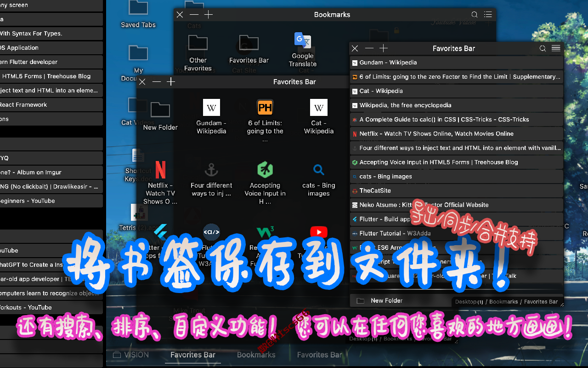Open 'HTML5 Forms | Treehouse Blog' left list row
The height and width of the screenshot is (368, 588).
click(x=51, y=76)
